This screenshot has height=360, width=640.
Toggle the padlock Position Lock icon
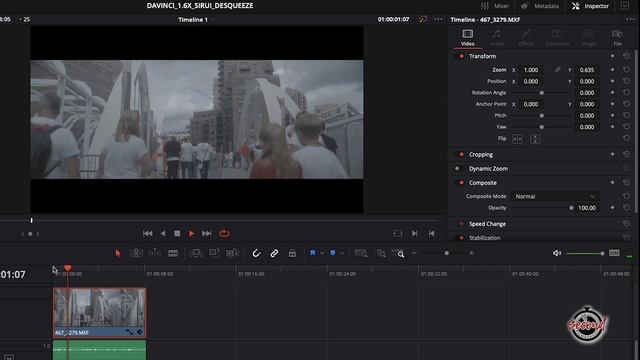tap(292, 253)
